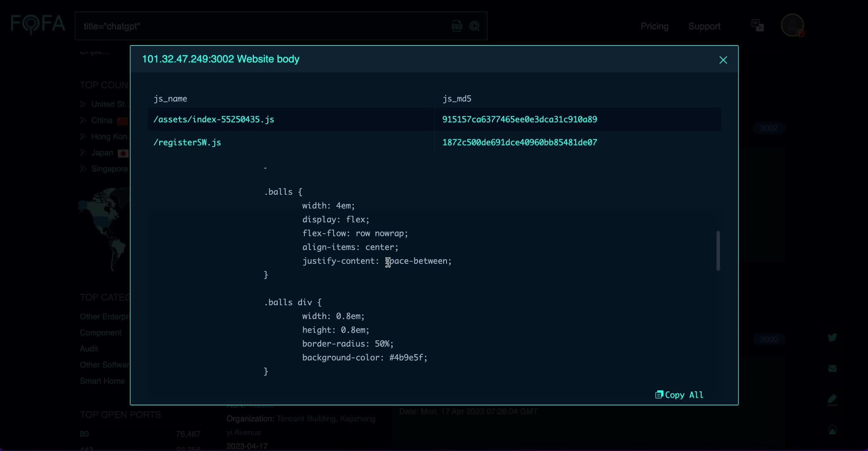Open the user avatar menu
The width and height of the screenshot is (868, 451).
(x=792, y=25)
